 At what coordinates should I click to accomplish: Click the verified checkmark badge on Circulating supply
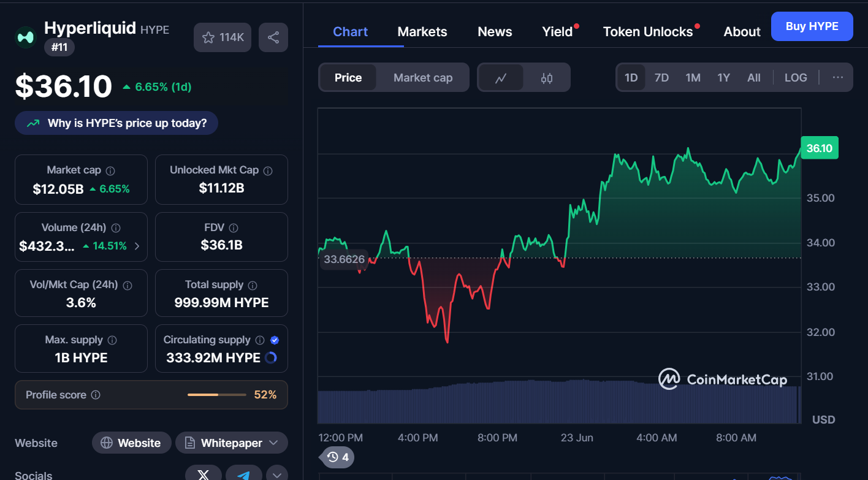(275, 340)
